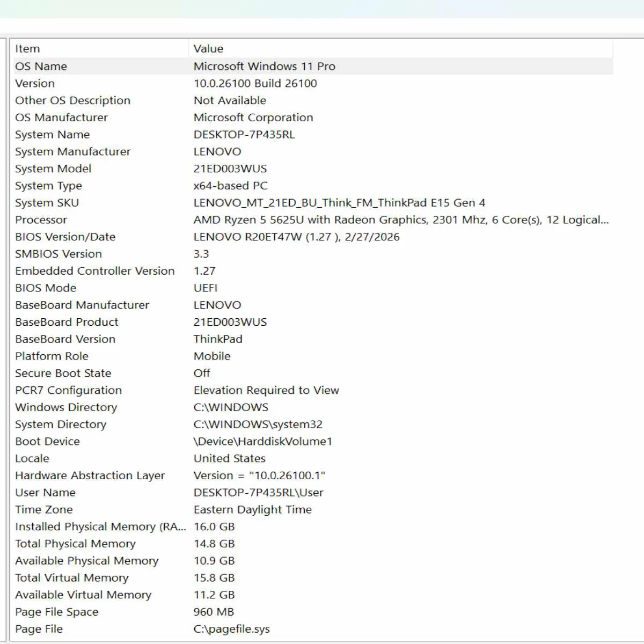Select the BIOS Mode row label

click(46, 288)
